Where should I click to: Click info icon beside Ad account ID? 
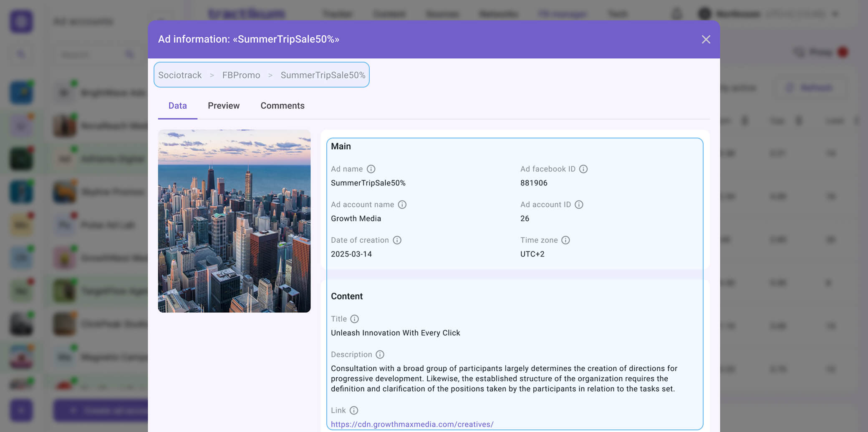(579, 204)
